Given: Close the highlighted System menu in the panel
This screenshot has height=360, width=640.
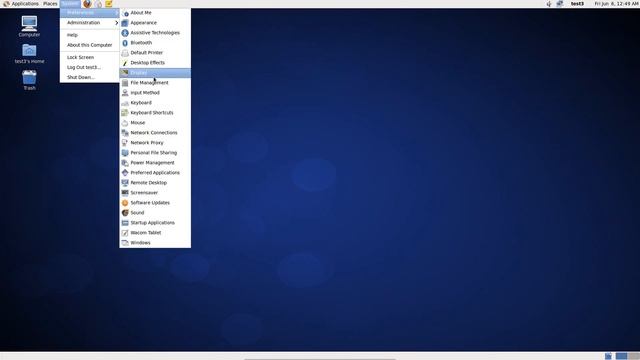Looking at the screenshot, I should coord(70,4).
